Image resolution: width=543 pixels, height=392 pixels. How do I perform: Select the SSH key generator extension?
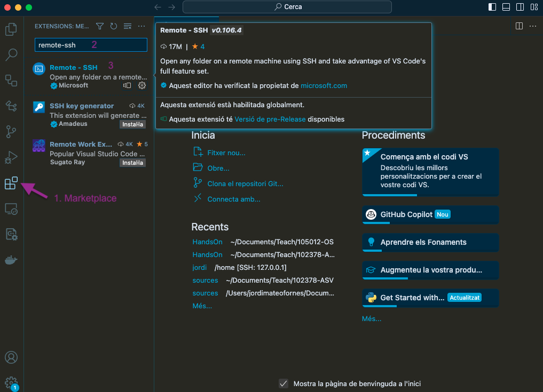pyautogui.click(x=89, y=115)
